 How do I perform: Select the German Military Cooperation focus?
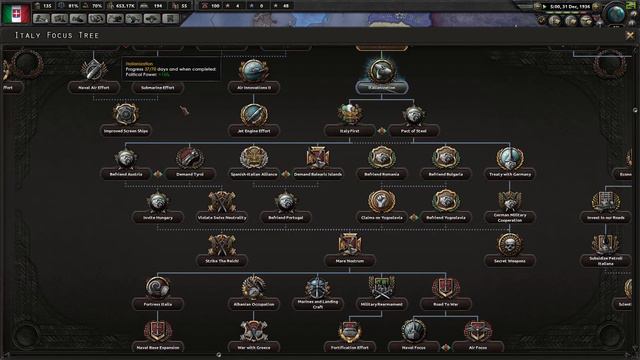click(509, 207)
